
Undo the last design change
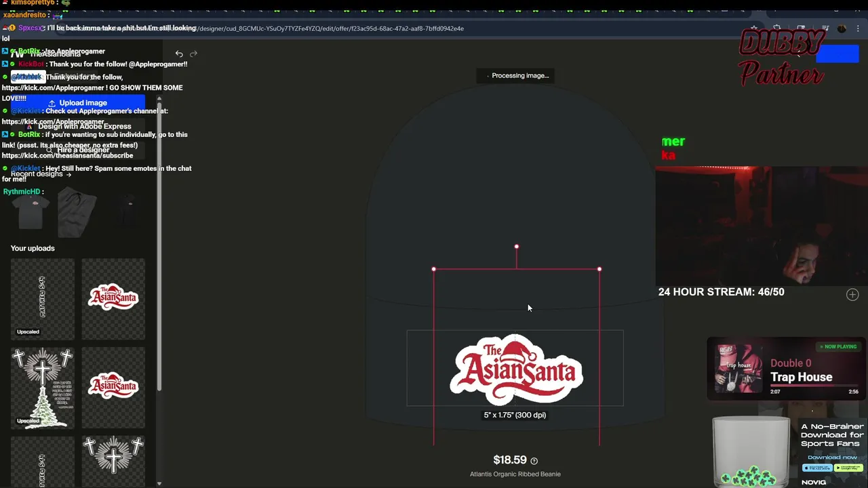pos(179,54)
